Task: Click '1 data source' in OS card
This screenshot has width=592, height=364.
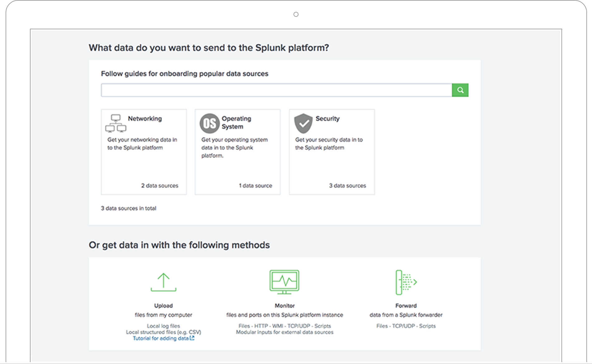Action: click(255, 186)
